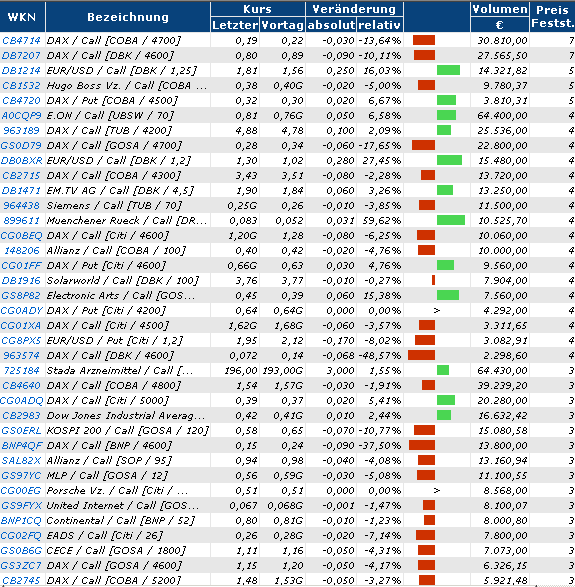Select 'Siemens / Call [TUB / 70]' name
Screen dimensions: 575x587
tap(114, 206)
